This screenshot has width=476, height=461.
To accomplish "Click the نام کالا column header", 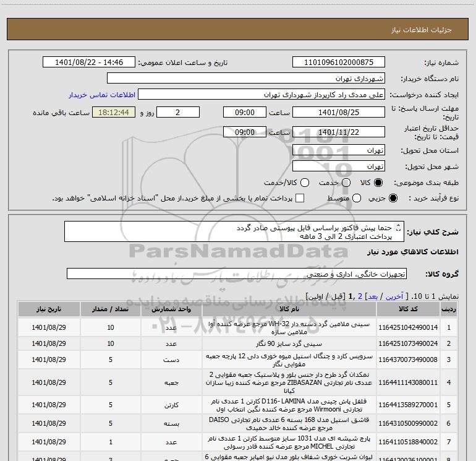I will [289, 309].
